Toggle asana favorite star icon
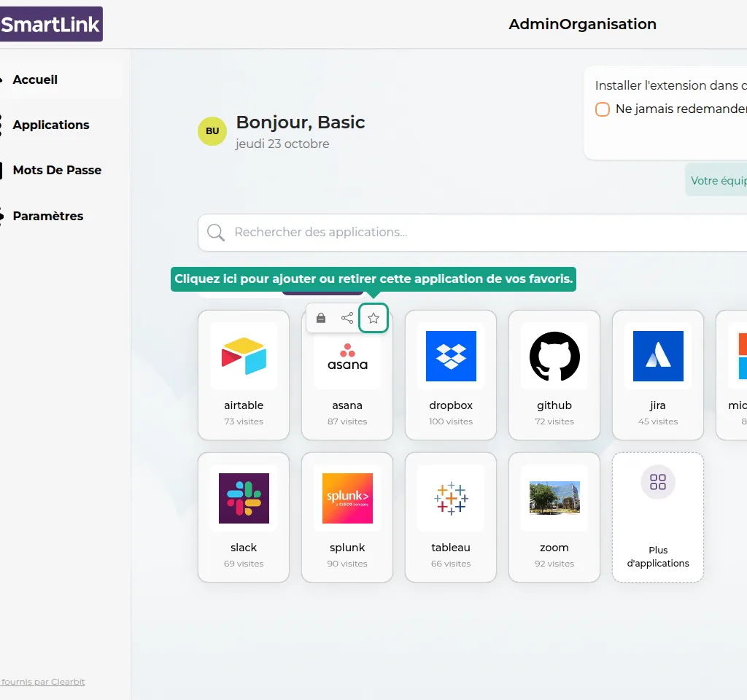The image size is (747, 700). point(373,318)
